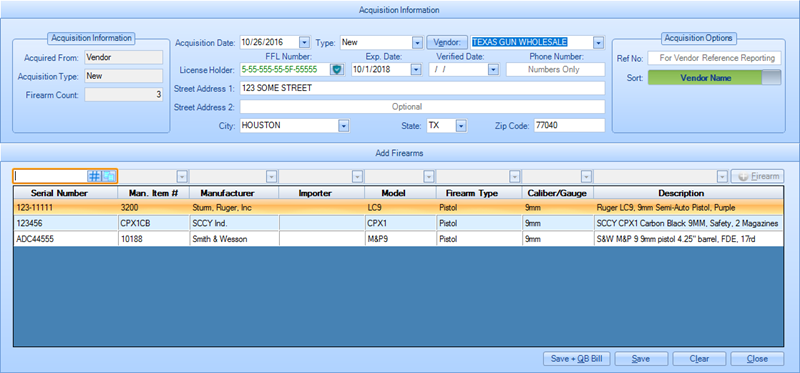Expand the City dropdown
Viewport: 800px width, 373px height.
(344, 126)
